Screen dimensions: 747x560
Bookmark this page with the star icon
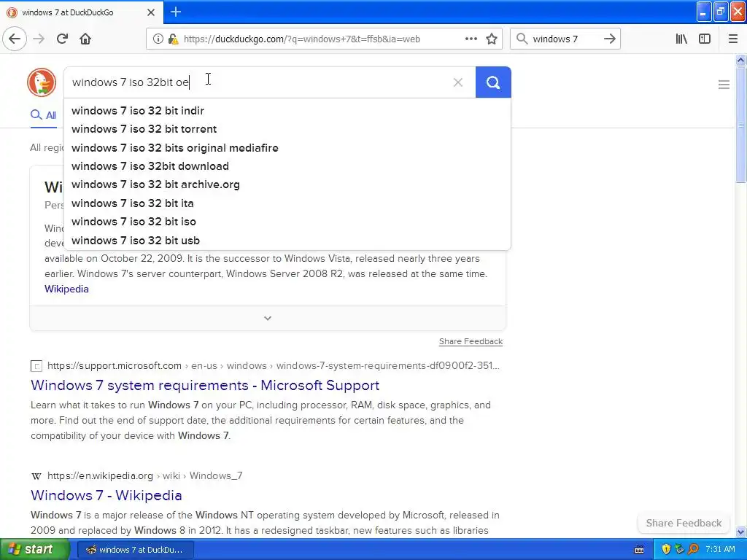pos(492,39)
